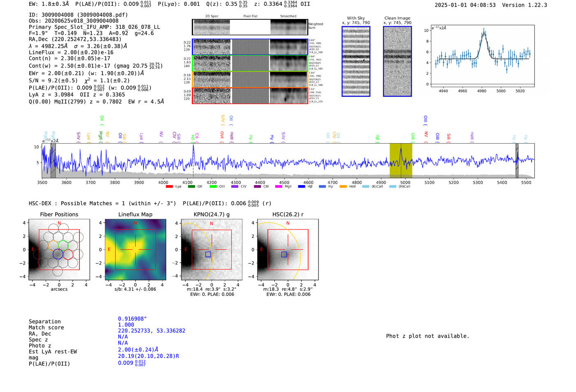
Task: Click the HSC-DEX Possible Matches heading
Action: [102, 204]
